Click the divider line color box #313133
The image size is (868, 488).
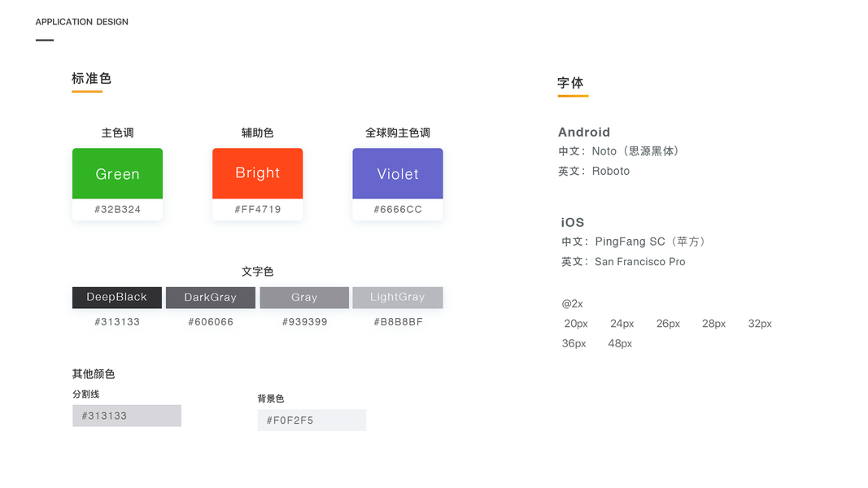coord(127,416)
